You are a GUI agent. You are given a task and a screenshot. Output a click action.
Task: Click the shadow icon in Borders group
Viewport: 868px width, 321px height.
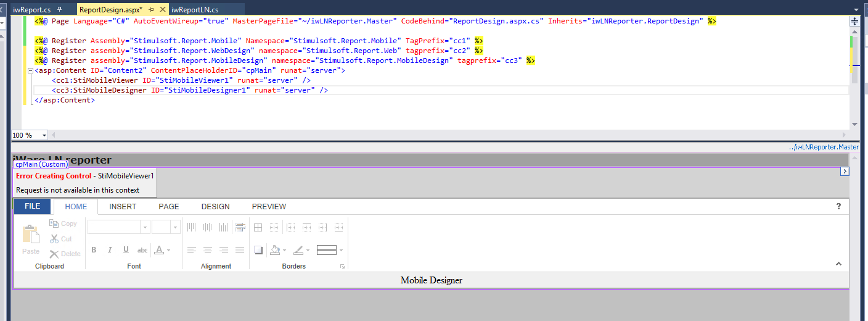pyautogui.click(x=258, y=250)
